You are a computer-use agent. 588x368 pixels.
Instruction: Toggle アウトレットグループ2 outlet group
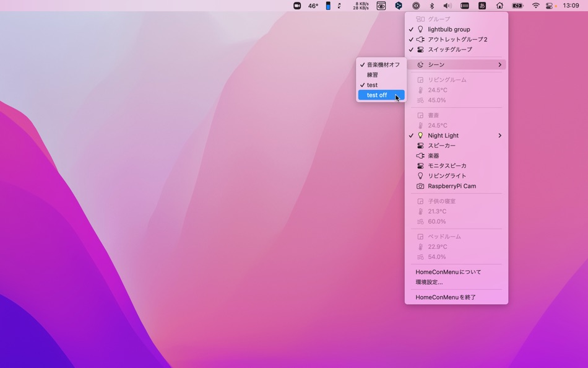(x=456, y=40)
